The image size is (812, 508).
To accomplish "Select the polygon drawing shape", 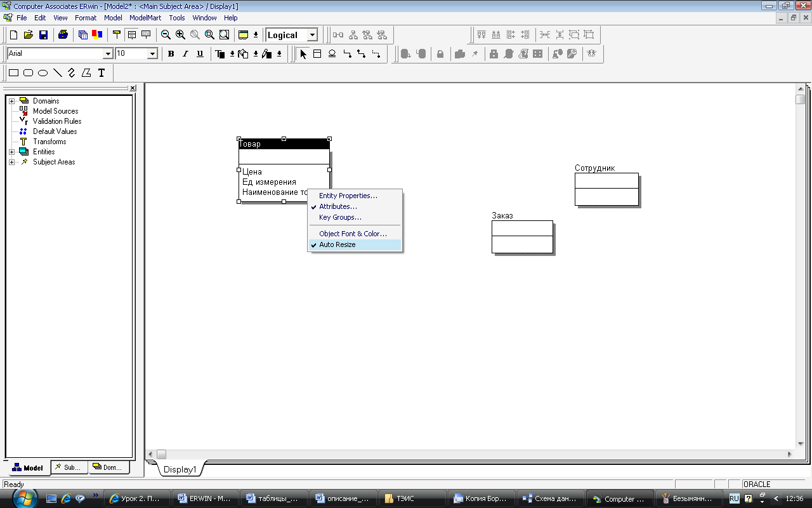I will [86, 73].
